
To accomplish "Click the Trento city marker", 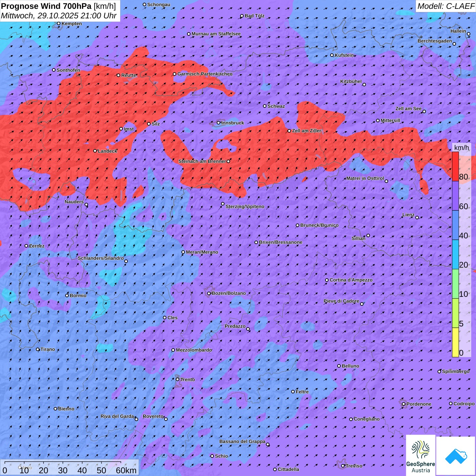I will (177, 379).
